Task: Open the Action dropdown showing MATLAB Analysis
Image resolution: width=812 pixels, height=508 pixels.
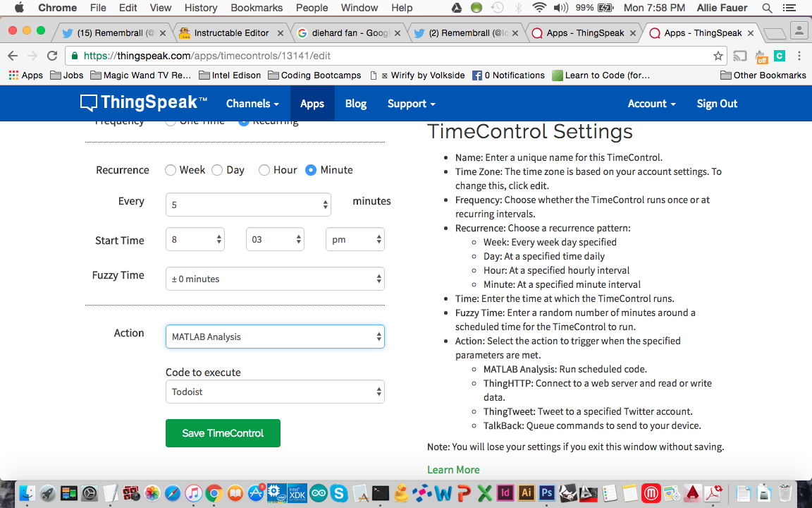Action: [x=275, y=337]
